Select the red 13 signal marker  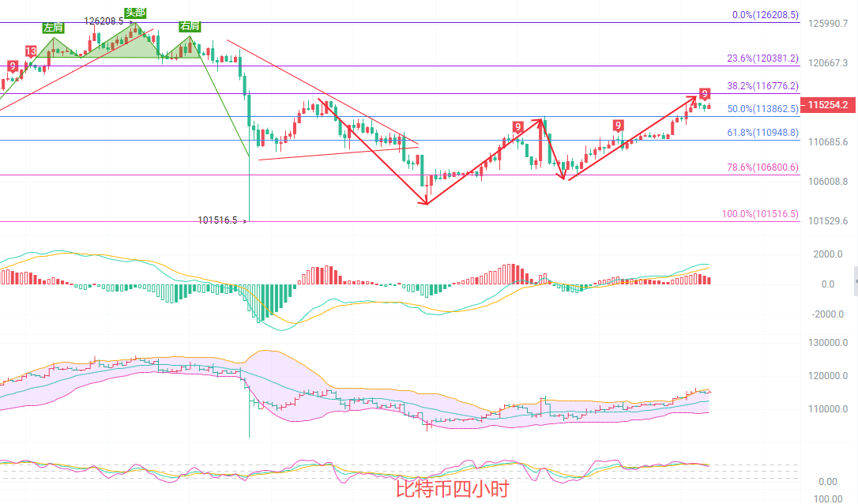[31, 52]
